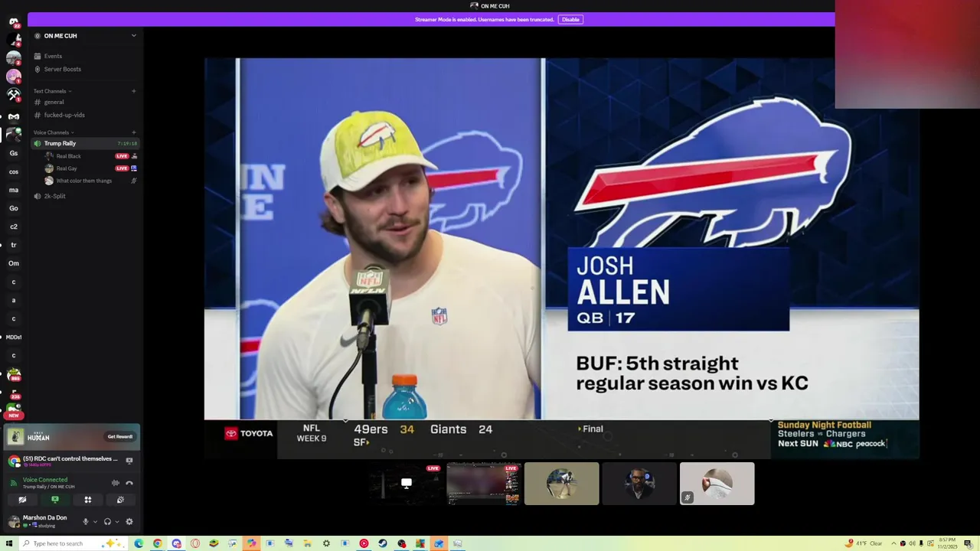Stop streaming the Chrome screen share
This screenshot has width=980, height=551.
(129, 461)
